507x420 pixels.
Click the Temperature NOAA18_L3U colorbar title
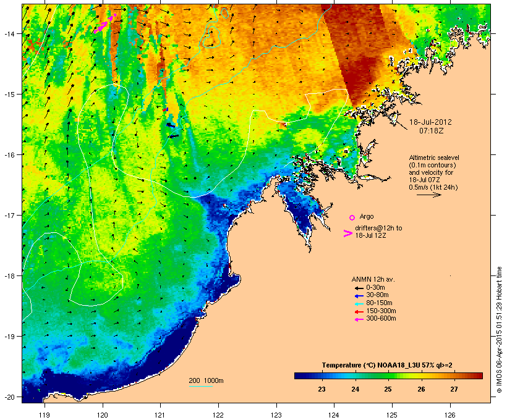(x=387, y=365)
